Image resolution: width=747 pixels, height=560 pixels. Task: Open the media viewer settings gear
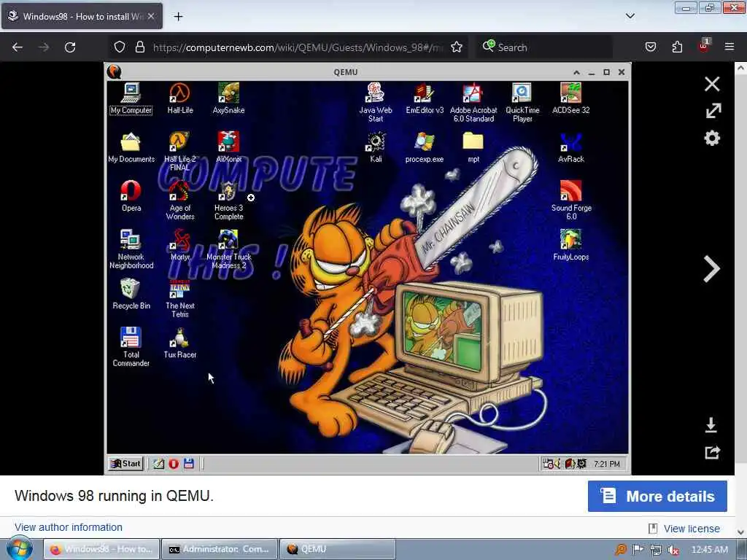pyautogui.click(x=712, y=139)
